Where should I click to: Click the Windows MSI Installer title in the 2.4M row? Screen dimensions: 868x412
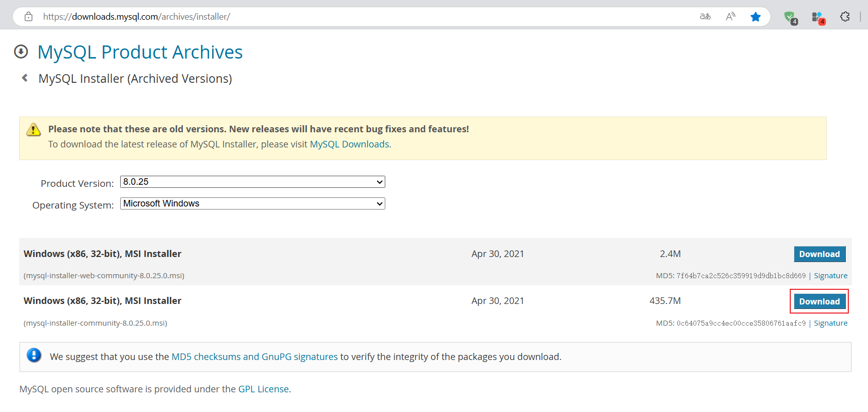click(103, 254)
